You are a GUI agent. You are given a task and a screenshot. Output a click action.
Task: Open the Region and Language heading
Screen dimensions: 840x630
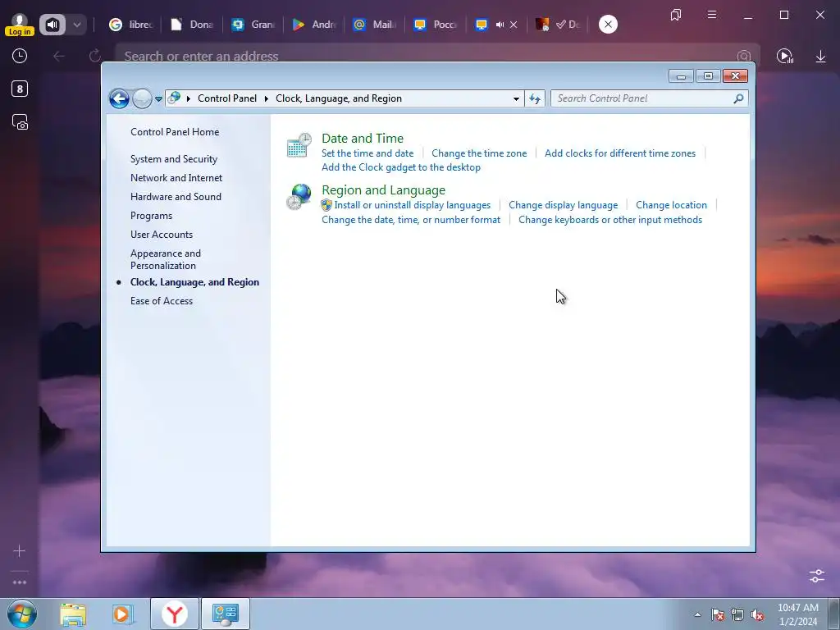pyautogui.click(x=383, y=190)
